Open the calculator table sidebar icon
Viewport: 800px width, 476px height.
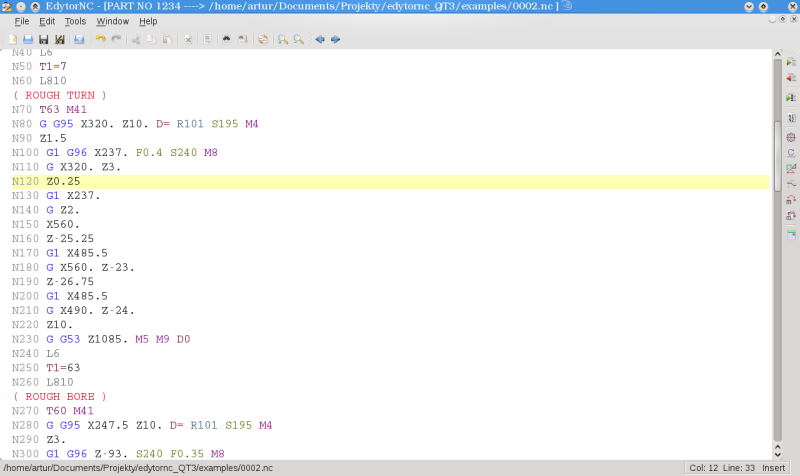(x=791, y=235)
